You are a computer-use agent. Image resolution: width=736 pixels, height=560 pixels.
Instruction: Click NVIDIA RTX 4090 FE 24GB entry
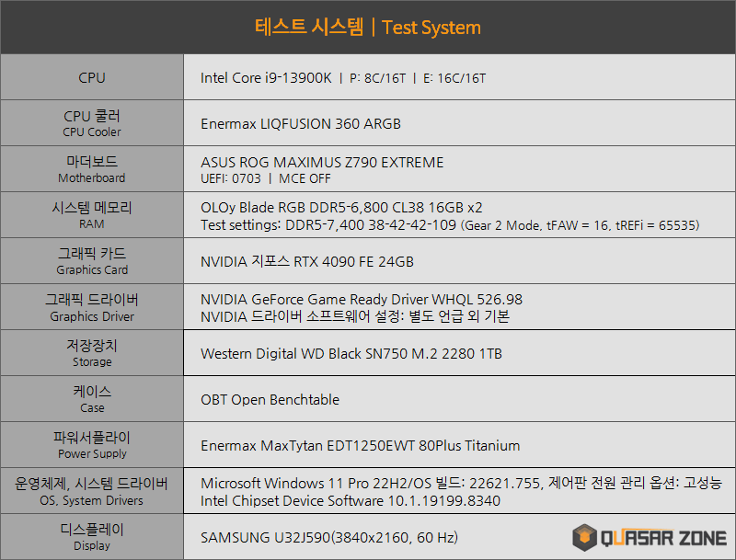click(307, 262)
